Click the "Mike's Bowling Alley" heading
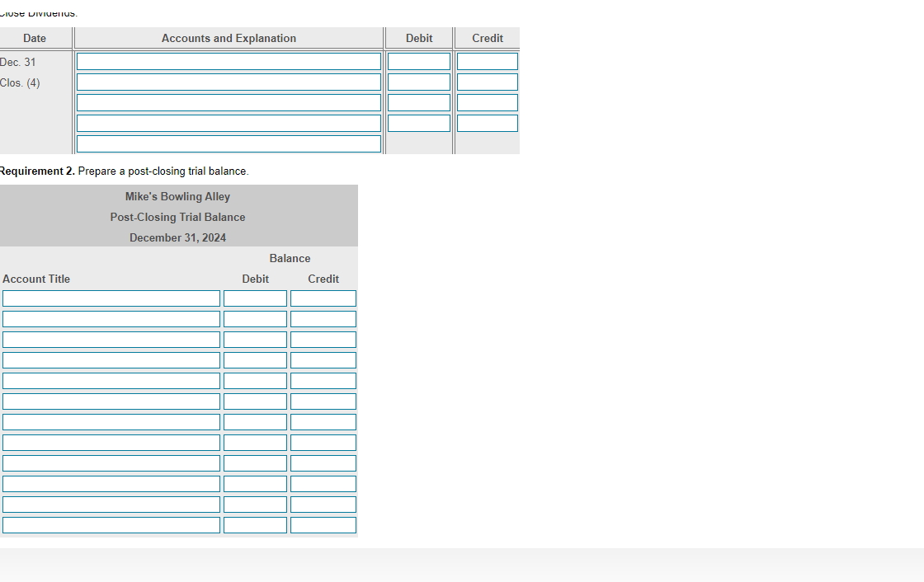924x582 pixels. point(177,197)
